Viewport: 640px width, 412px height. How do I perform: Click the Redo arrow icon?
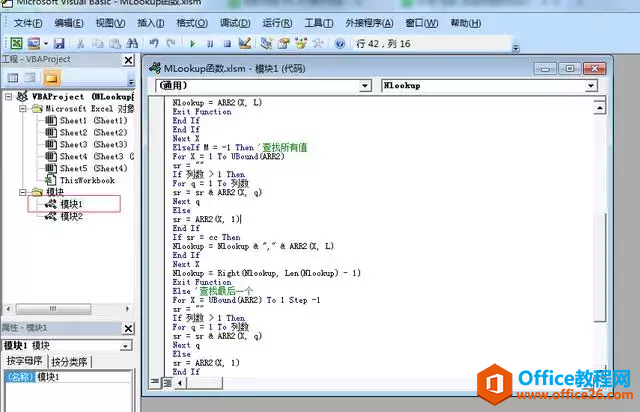171,43
